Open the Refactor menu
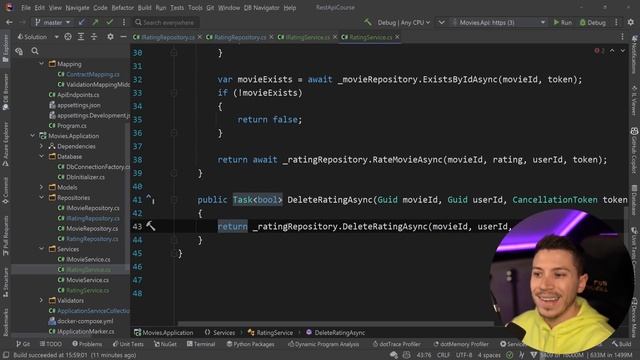Screen dimensions: 640x360 122,8
